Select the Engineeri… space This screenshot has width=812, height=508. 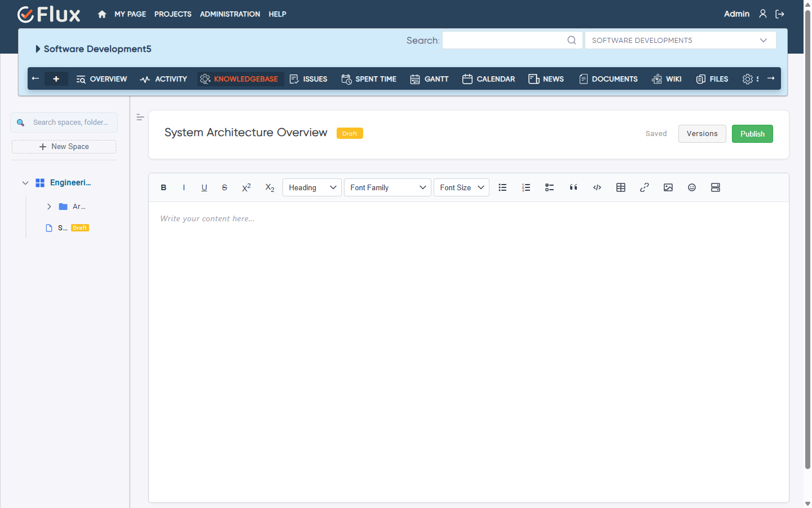click(70, 183)
